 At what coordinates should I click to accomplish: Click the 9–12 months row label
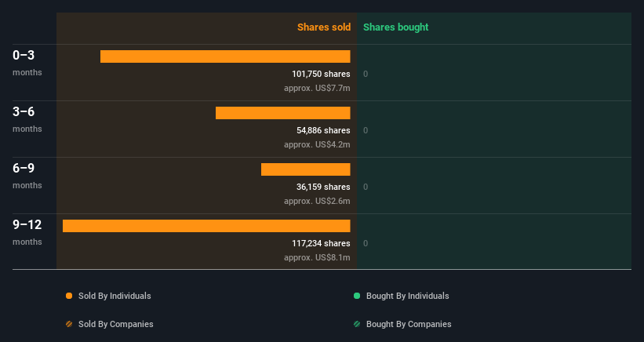(27, 232)
